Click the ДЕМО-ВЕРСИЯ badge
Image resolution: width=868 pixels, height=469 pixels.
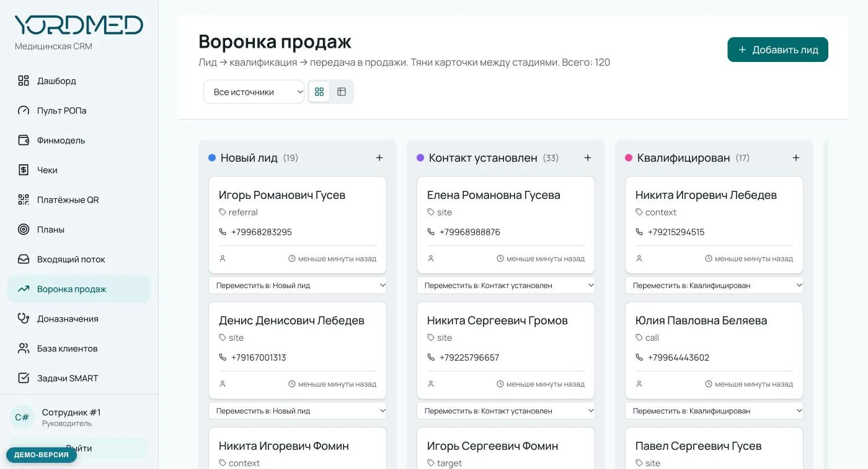42,455
